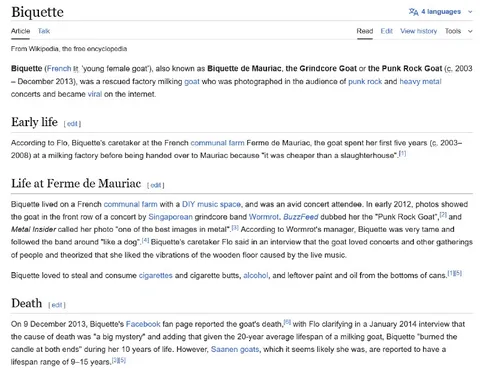This screenshot has height=382, width=480.
Task: Open communal farm link in Life section
Action: click(130, 204)
